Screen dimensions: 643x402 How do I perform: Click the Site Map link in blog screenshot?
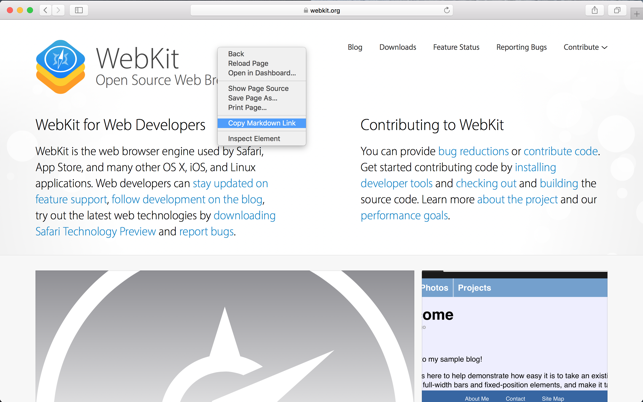[x=553, y=398]
